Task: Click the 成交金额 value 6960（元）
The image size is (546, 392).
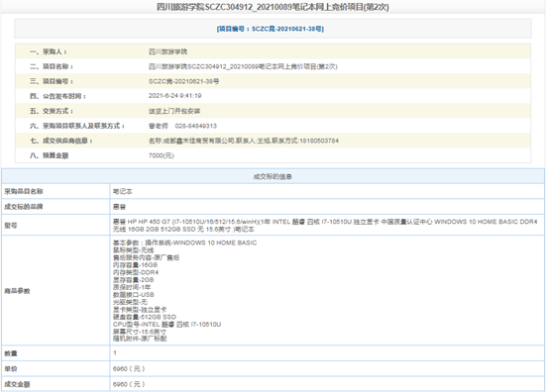Action: 129,384
